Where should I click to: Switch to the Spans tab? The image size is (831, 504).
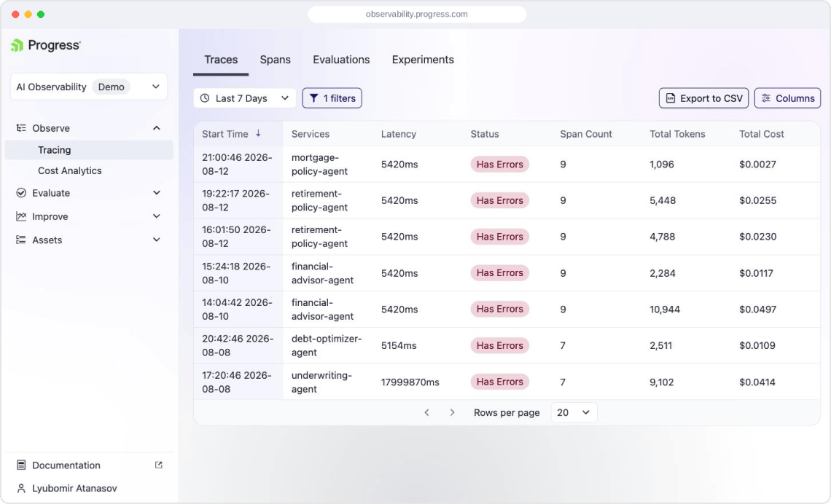(x=275, y=60)
